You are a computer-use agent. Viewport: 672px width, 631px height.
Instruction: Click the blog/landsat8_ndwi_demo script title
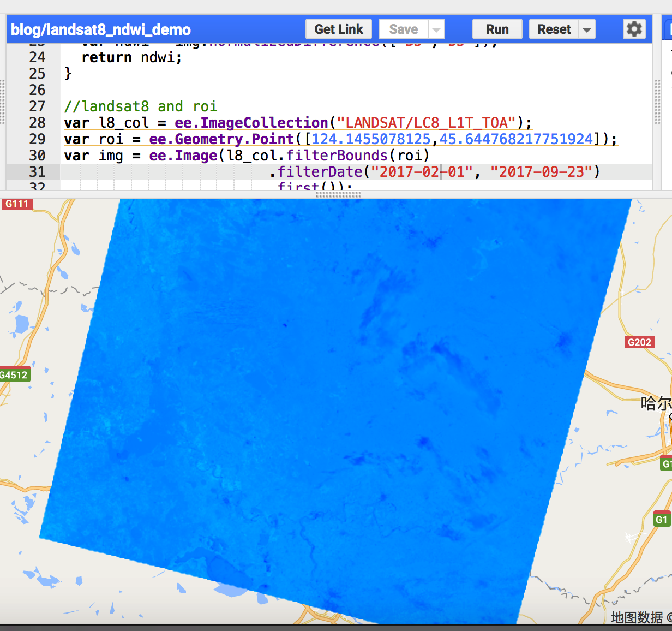[x=100, y=29]
